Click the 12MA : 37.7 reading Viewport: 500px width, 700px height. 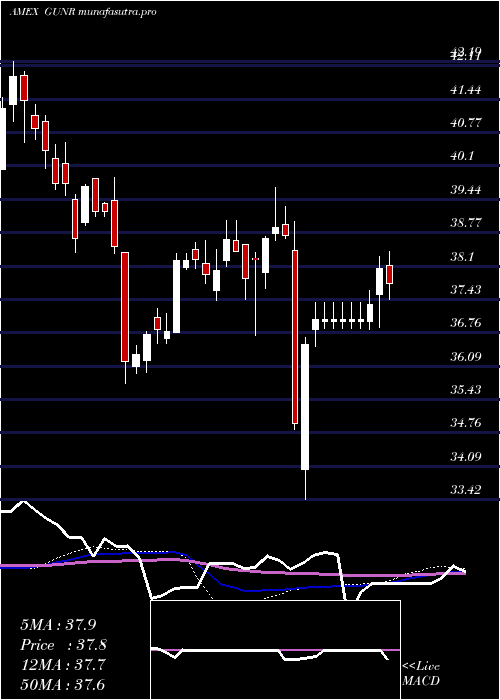63,665
